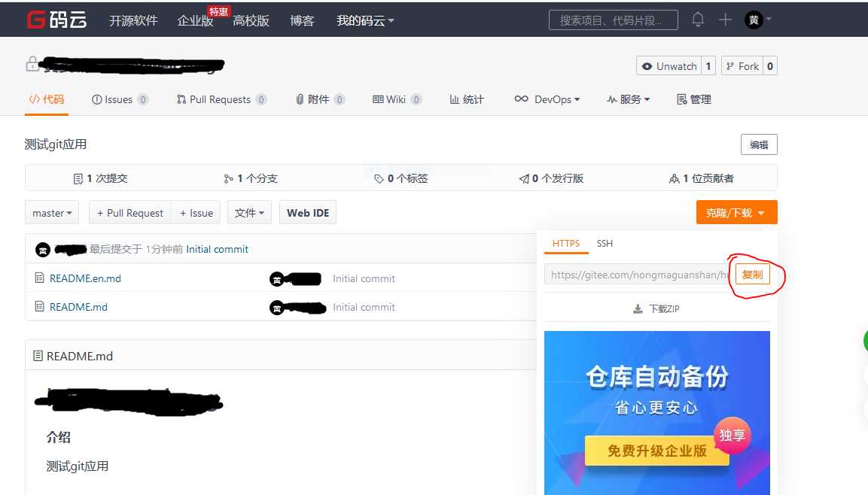Click the 克隆/下载 orange button
Viewport: 868px width, 495px height.
736,213
